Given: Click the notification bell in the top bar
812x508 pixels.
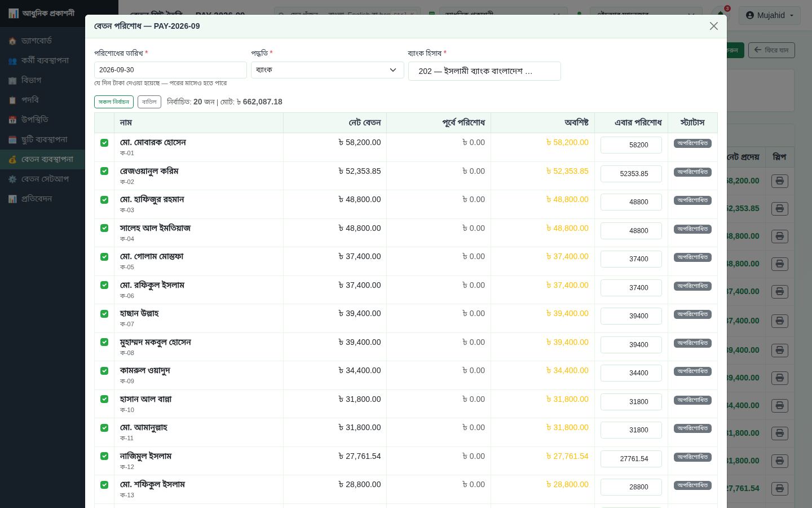Looking at the screenshot, I should tap(721, 15).
